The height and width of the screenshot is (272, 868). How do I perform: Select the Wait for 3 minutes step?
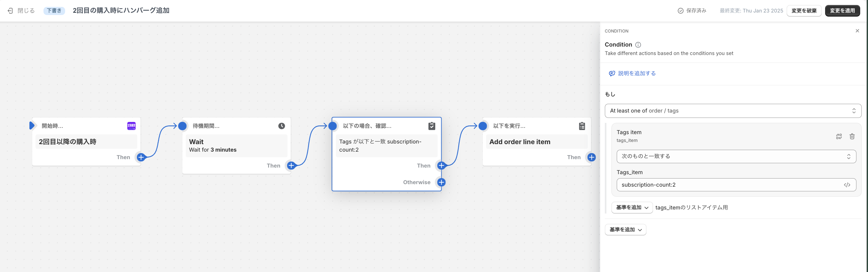click(x=236, y=146)
